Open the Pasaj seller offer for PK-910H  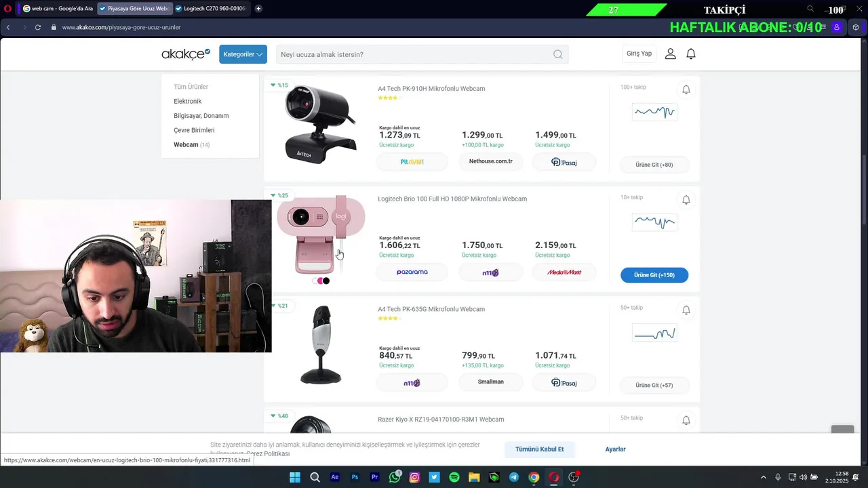[x=564, y=162]
